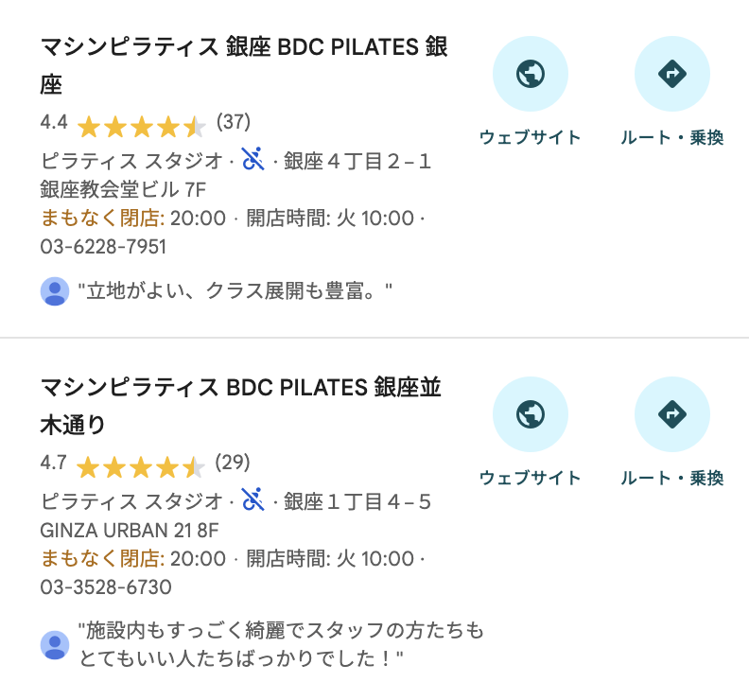Click the ルート・乗換 label in first listing
Viewport: 749px width, 700px height.
pyautogui.click(x=671, y=138)
